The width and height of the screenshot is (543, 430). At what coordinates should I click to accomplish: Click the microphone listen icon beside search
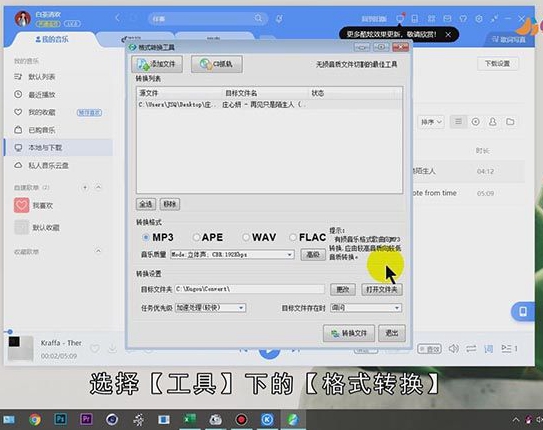coord(279,18)
